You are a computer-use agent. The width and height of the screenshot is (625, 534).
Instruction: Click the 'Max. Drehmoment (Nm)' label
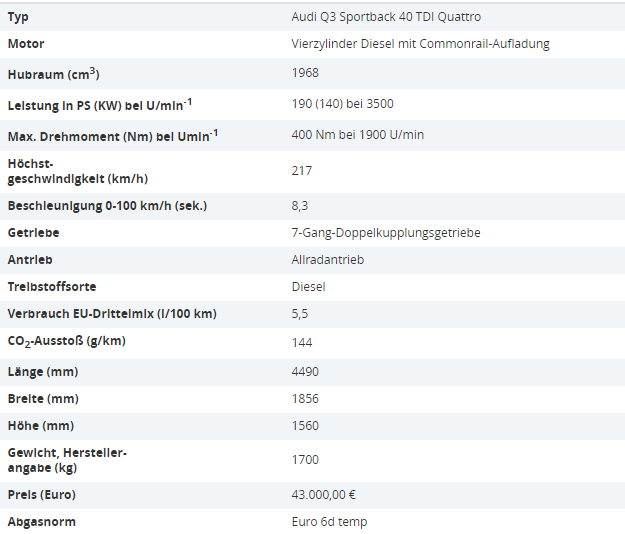click(x=113, y=136)
